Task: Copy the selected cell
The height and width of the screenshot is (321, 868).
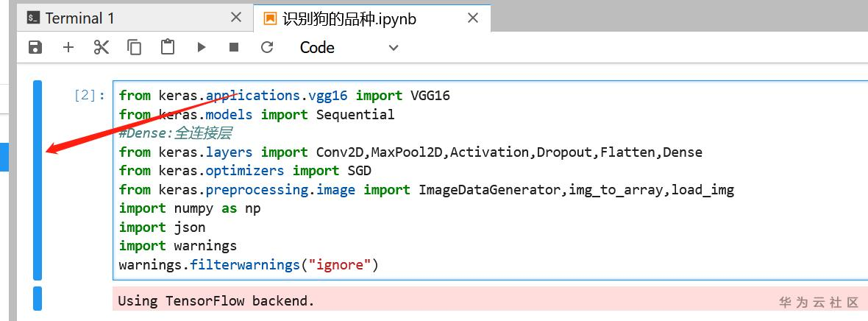Action: [x=135, y=47]
